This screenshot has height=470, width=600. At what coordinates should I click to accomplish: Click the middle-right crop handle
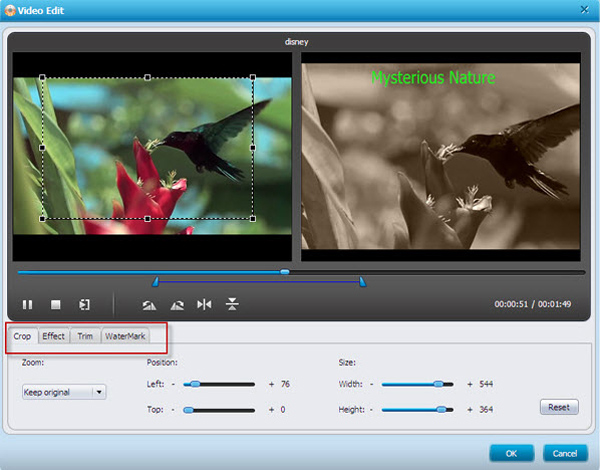253,148
